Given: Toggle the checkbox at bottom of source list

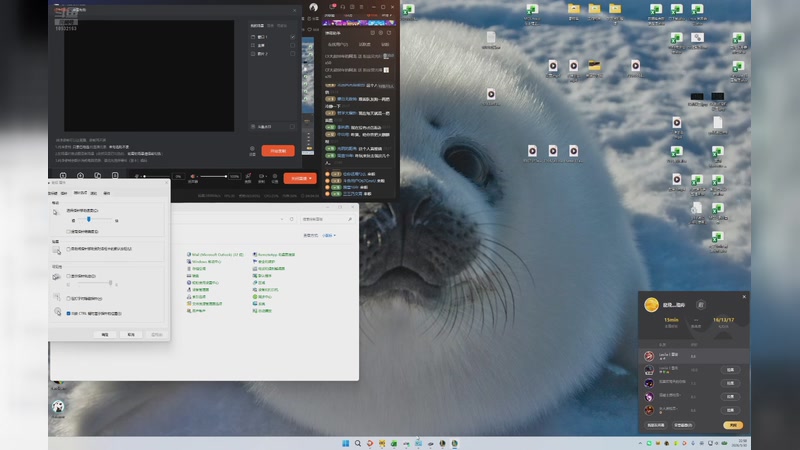Looking at the screenshot, I should [292, 127].
